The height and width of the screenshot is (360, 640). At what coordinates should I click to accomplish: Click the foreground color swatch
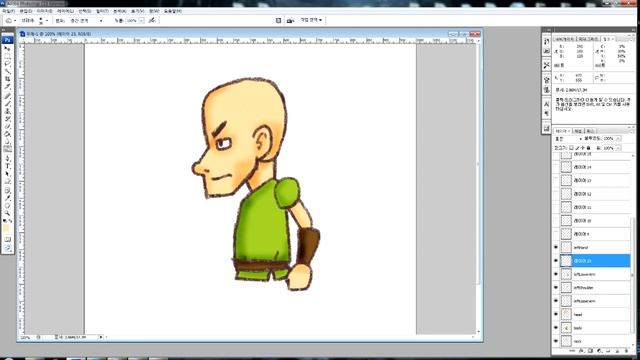tap(6, 228)
